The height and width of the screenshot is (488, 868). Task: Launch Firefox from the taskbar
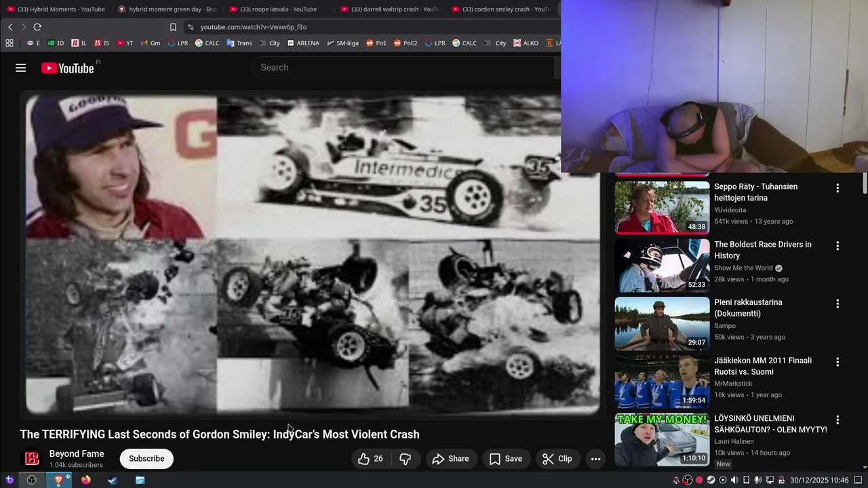point(85,480)
